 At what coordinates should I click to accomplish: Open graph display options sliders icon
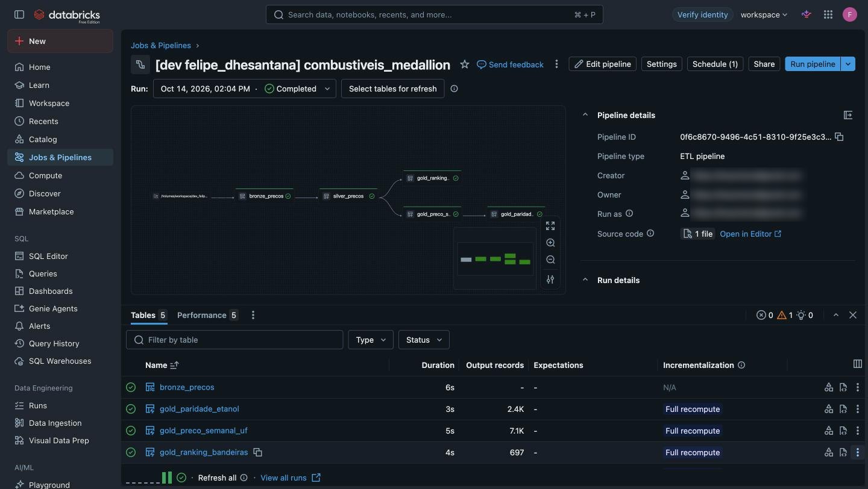(x=550, y=279)
